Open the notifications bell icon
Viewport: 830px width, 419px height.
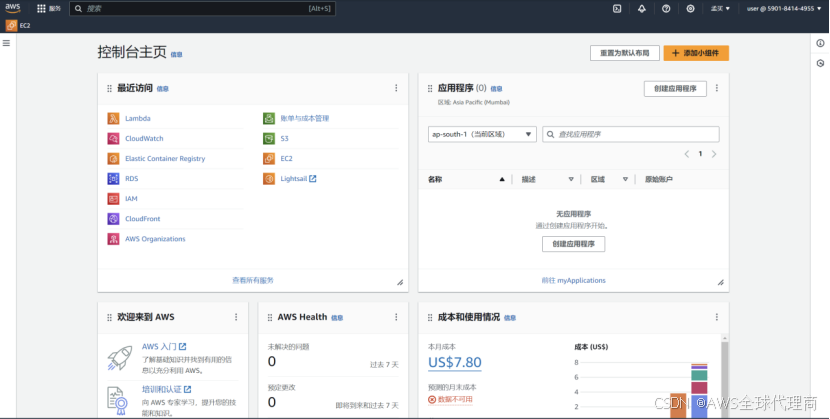pos(642,8)
